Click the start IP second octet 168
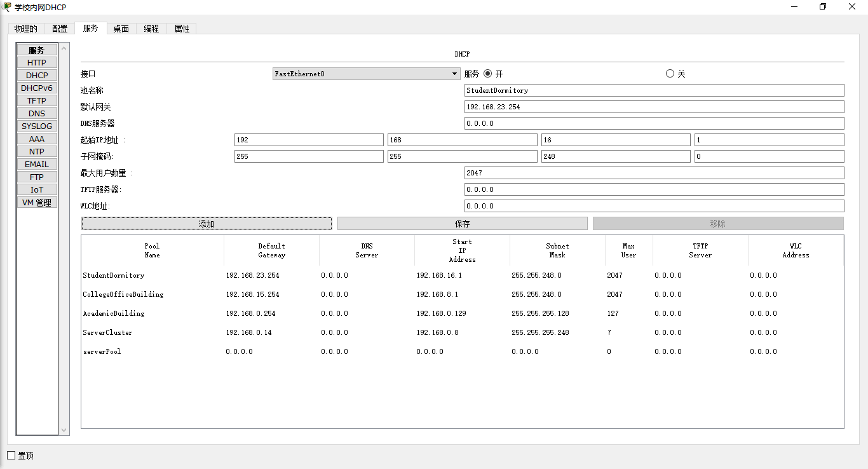This screenshot has width=868, height=469. (463, 140)
